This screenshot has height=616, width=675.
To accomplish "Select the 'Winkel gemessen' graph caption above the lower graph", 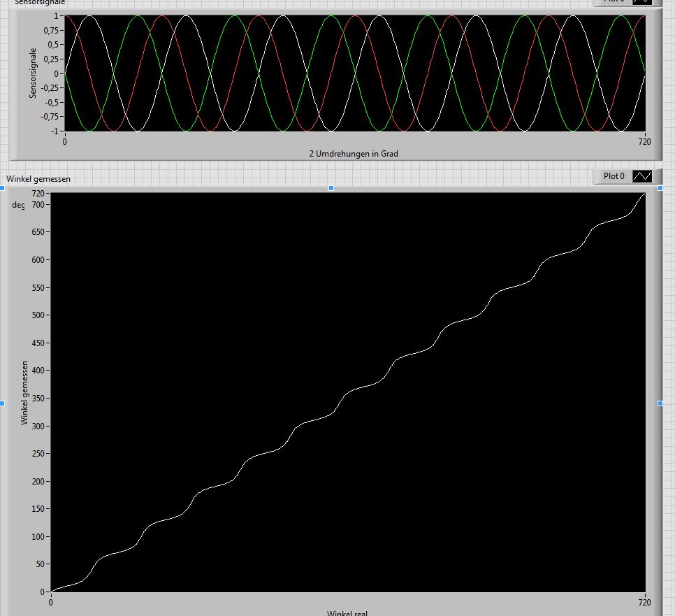I will point(38,179).
